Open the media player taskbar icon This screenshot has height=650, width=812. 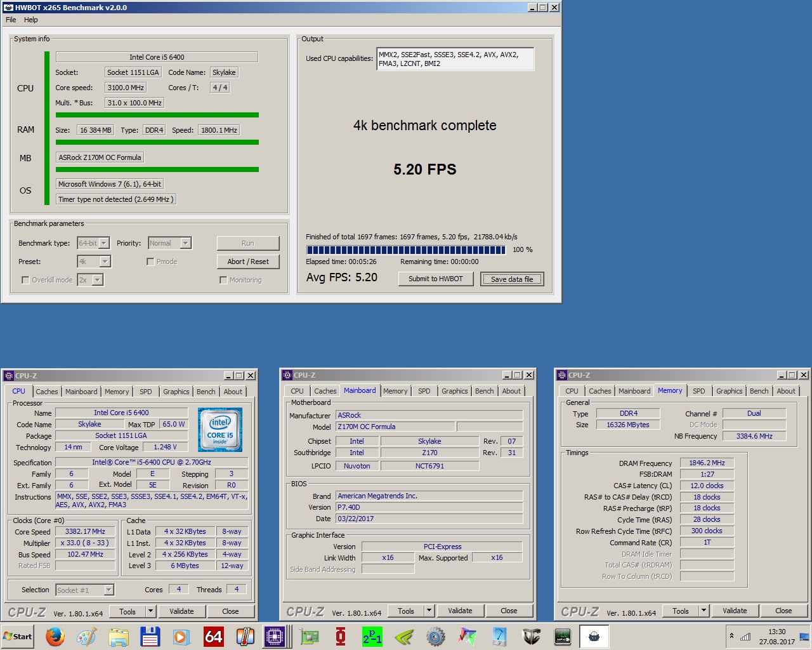click(182, 636)
